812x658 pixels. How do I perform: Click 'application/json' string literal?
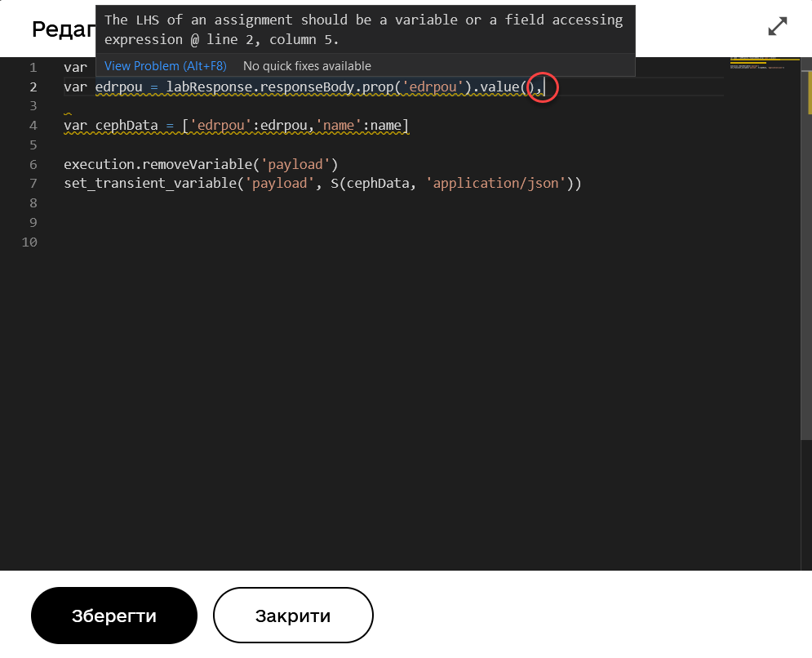496,184
